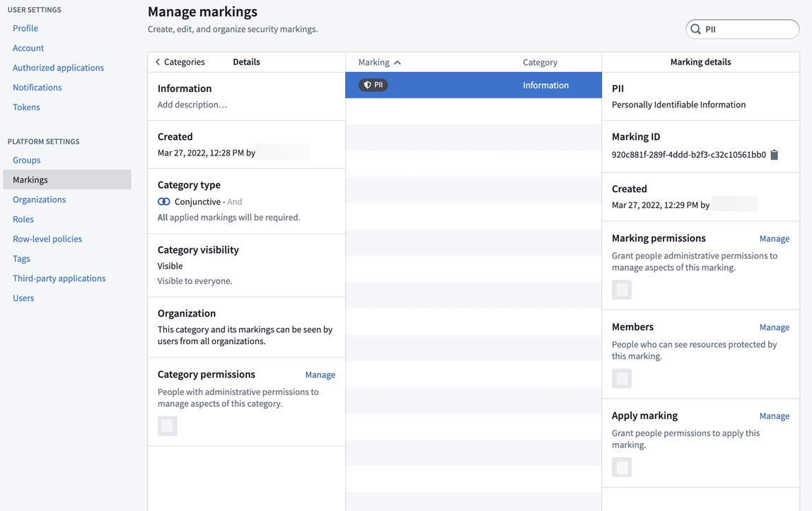Click Add description for Information category

[x=192, y=105]
